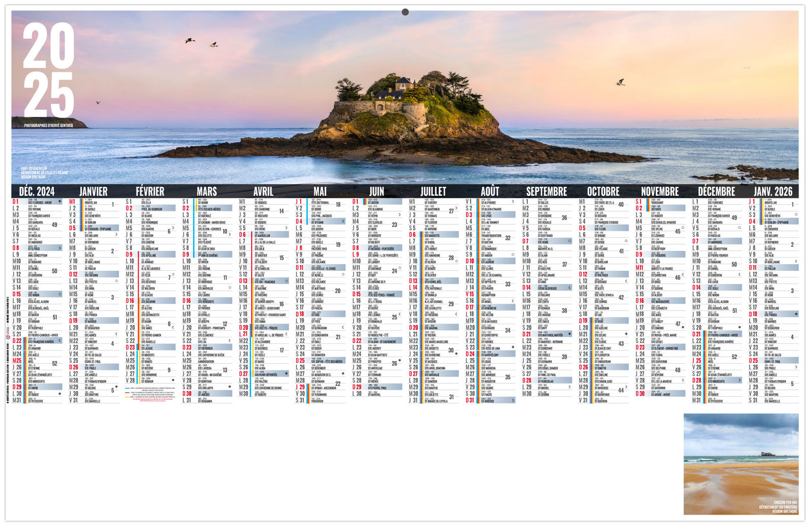This screenshot has width=812, height=526.
Task: Open the Crozon Pen Hat beach thumbnail
Action: tap(741, 464)
